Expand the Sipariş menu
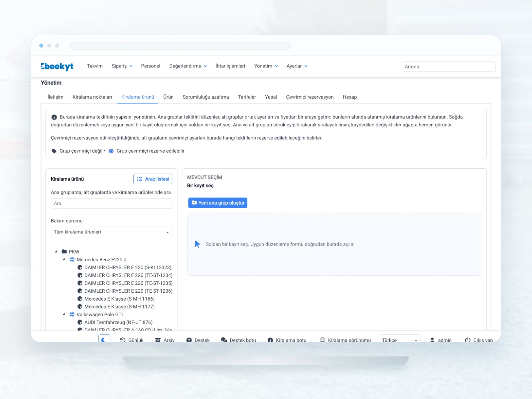 [x=122, y=66]
